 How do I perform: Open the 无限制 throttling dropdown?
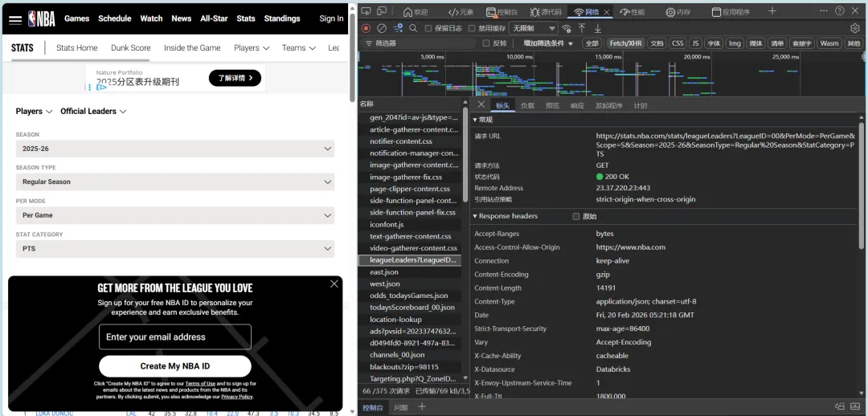[x=534, y=28]
